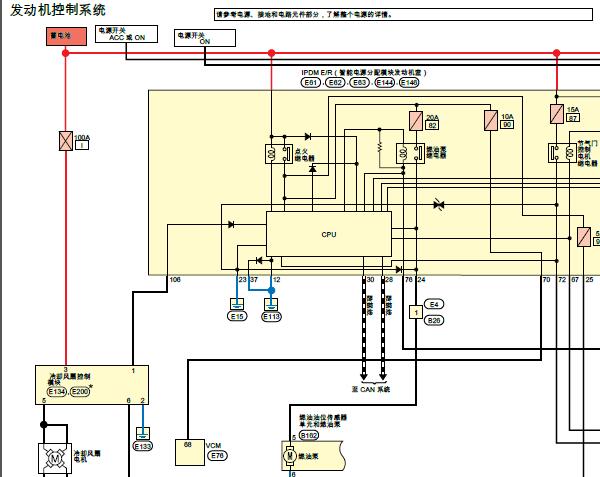600x477 pixels.
Task: Click the diode symbol above pin 37
Action: 259,260
